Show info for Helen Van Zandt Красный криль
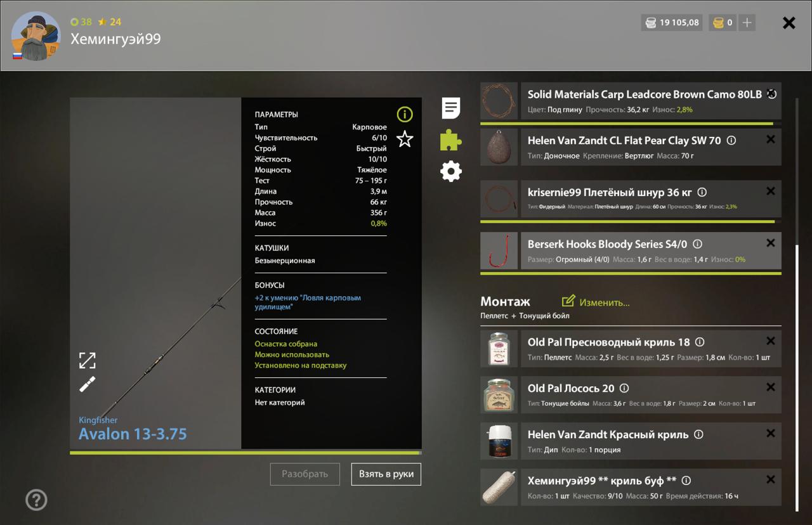 click(x=698, y=434)
